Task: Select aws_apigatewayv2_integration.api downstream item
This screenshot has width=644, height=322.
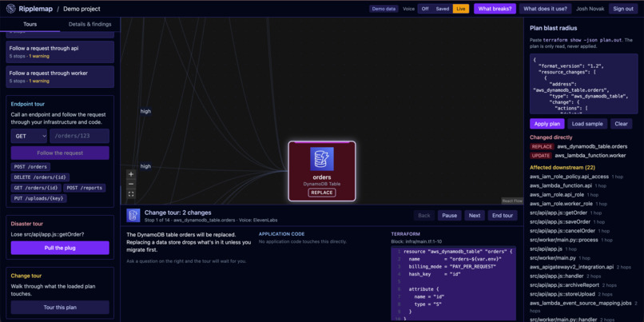Action: coord(572,267)
